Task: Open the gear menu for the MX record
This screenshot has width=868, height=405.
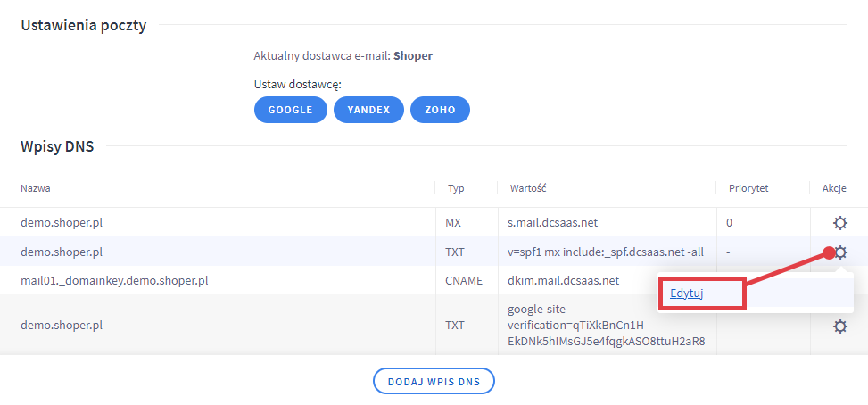Action: 839,223
